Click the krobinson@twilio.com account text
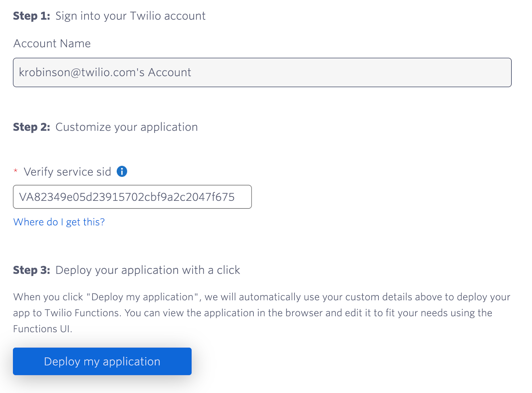 coord(105,72)
